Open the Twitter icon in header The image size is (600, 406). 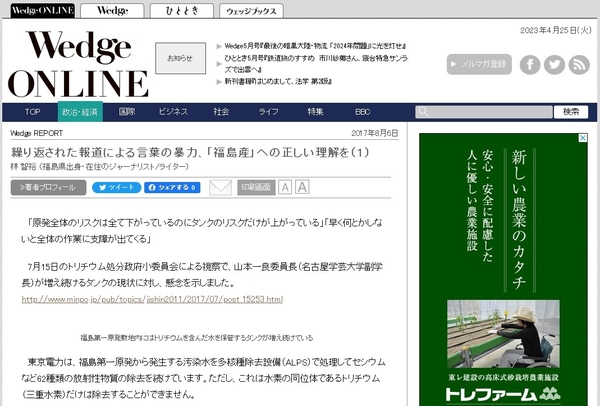(554, 64)
